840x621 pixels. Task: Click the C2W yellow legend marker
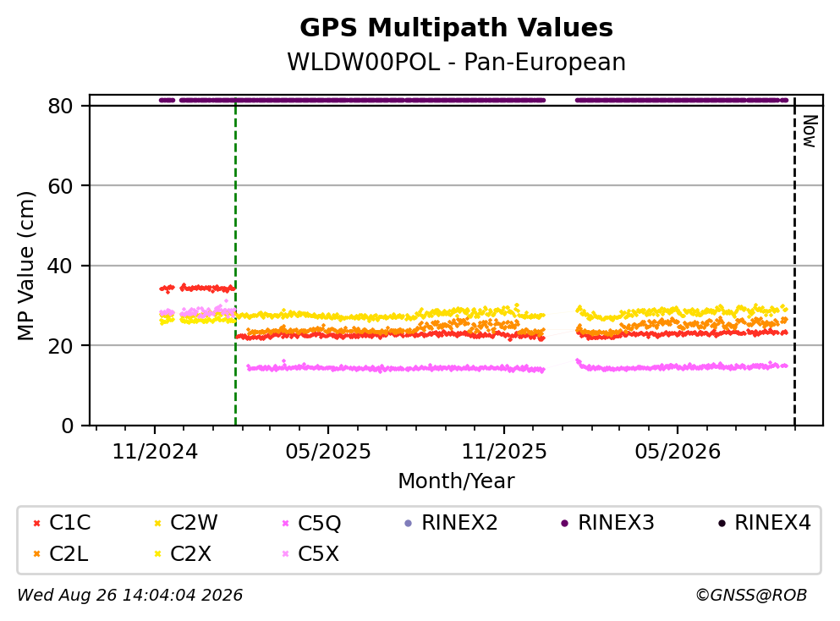[x=157, y=523]
